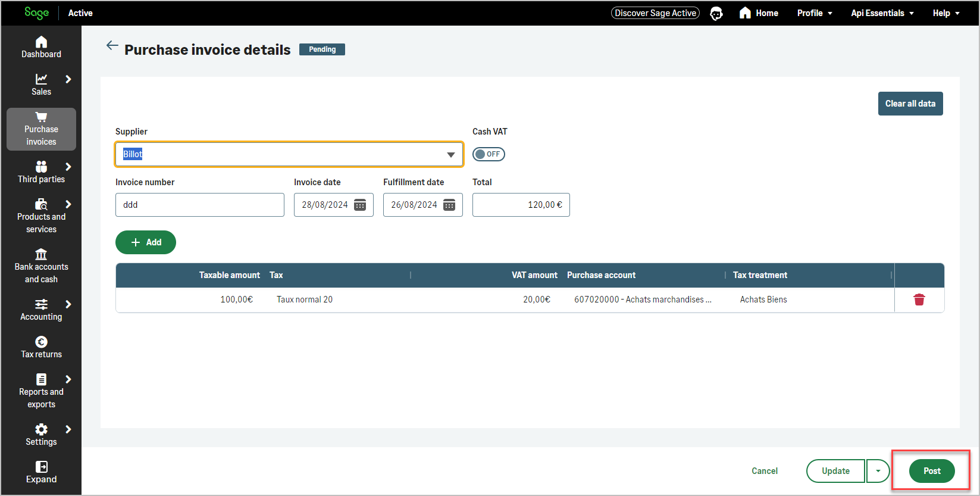Image resolution: width=980 pixels, height=496 pixels.
Task: Open the Tax returns euro icon
Action: (x=41, y=342)
